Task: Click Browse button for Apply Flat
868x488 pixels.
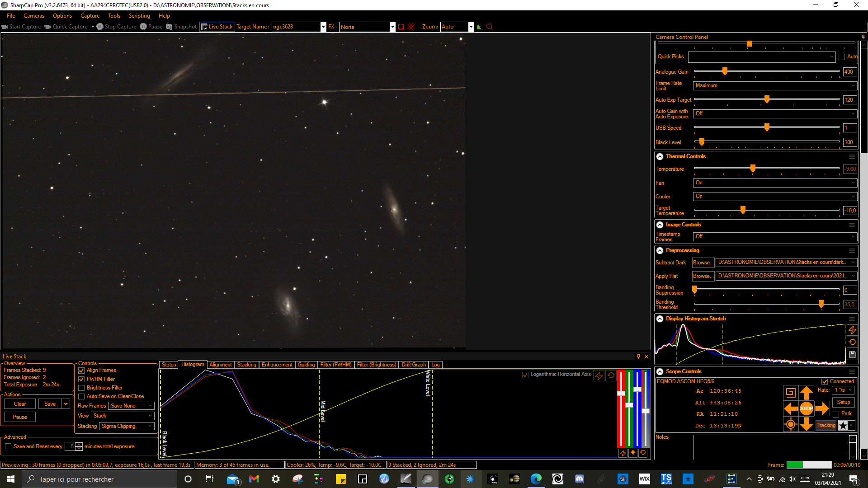Action: [x=703, y=276]
